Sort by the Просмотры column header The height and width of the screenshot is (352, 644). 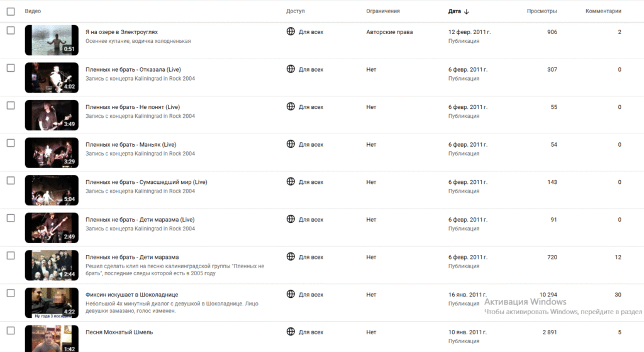tap(541, 11)
